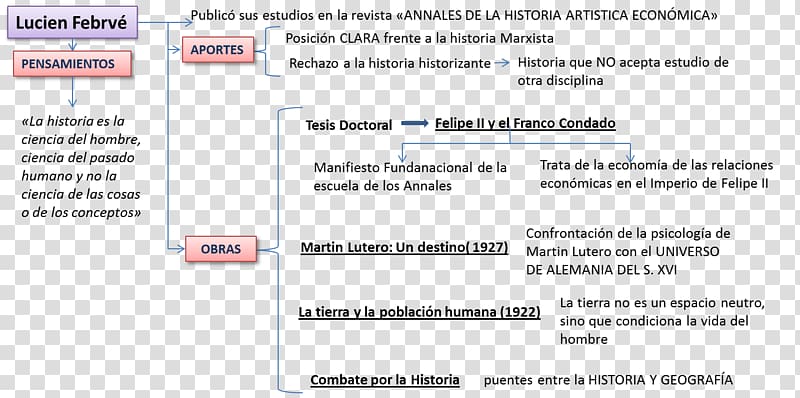
Task: Open Martin Lutero: Un destino (1927) heading
Action: [404, 248]
